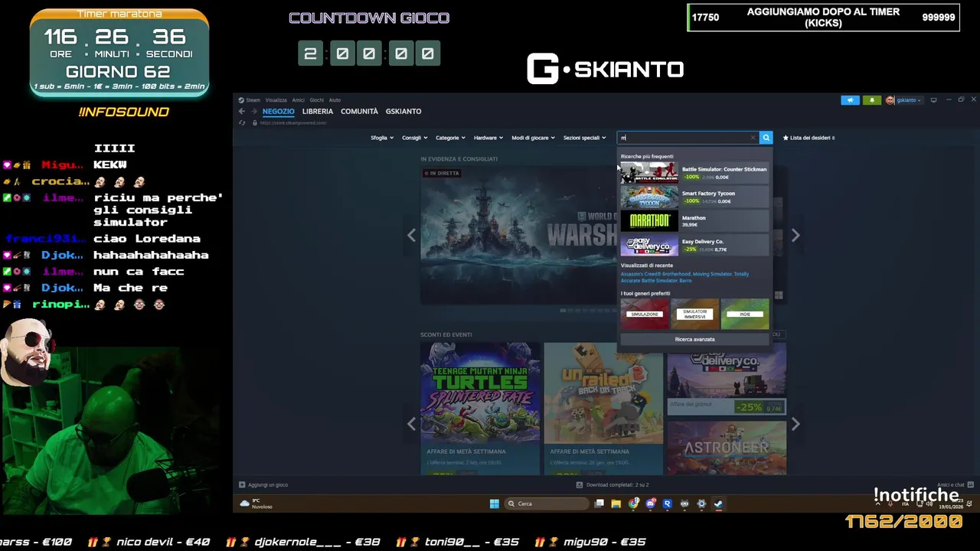Choose the Simulazione genre tile
The height and width of the screenshot is (551, 980).
click(x=645, y=314)
